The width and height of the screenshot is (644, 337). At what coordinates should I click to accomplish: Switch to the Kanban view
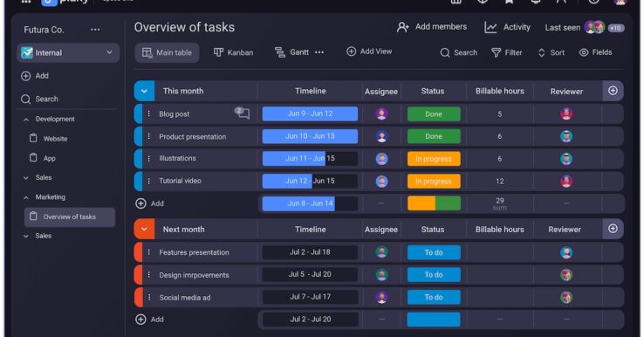(233, 52)
